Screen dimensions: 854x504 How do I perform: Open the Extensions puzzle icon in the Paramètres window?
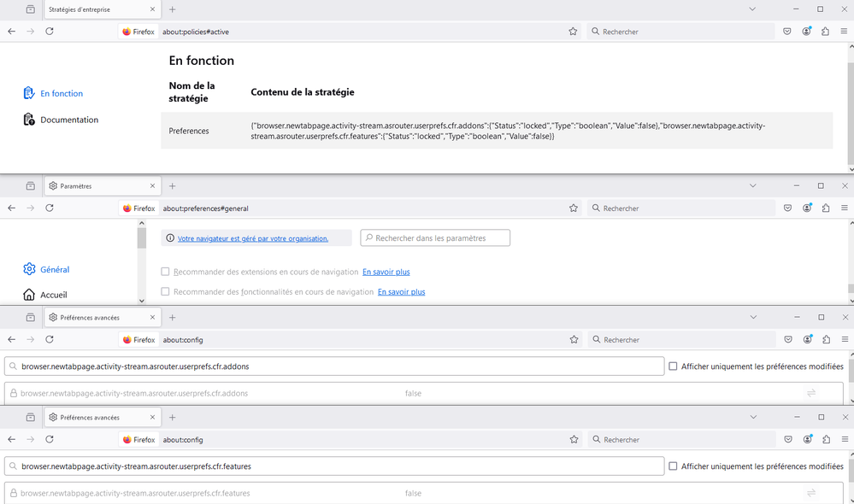[825, 208]
